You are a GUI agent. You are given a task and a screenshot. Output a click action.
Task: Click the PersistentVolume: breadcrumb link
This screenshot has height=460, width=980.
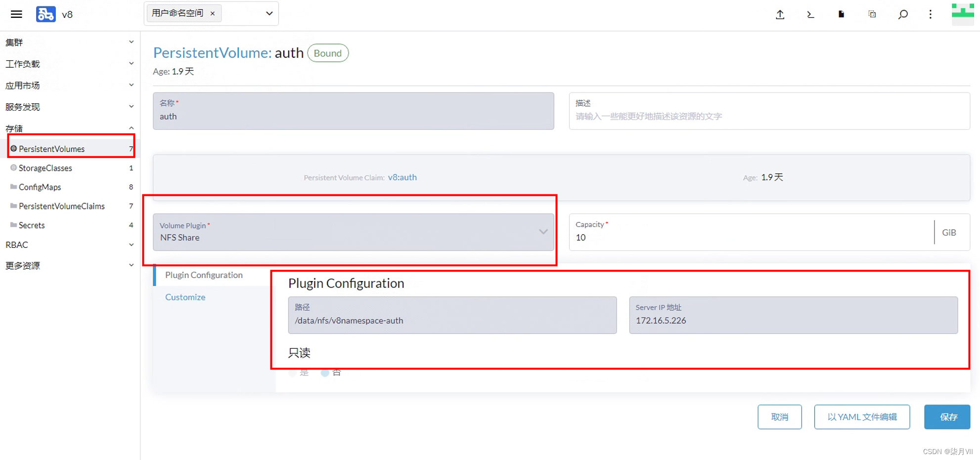[212, 53]
